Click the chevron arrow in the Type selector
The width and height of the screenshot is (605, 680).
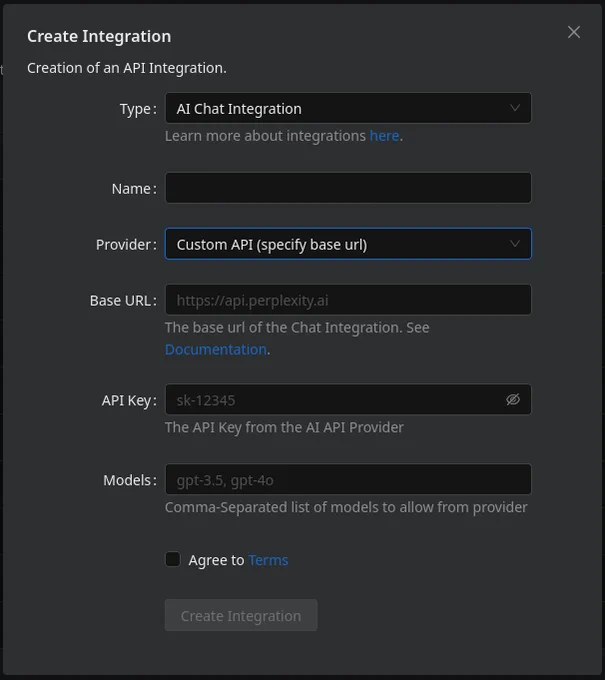pyautogui.click(x=515, y=108)
